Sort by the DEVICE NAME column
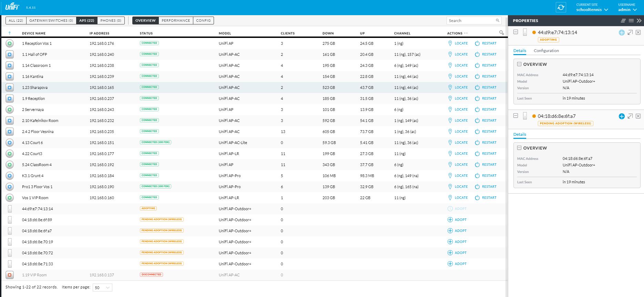This screenshot has height=297, width=644. click(34, 33)
